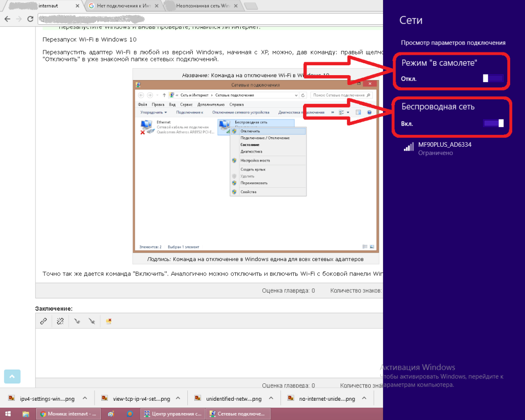
Task: Go back with the browser Back arrow
Action: click(7, 19)
